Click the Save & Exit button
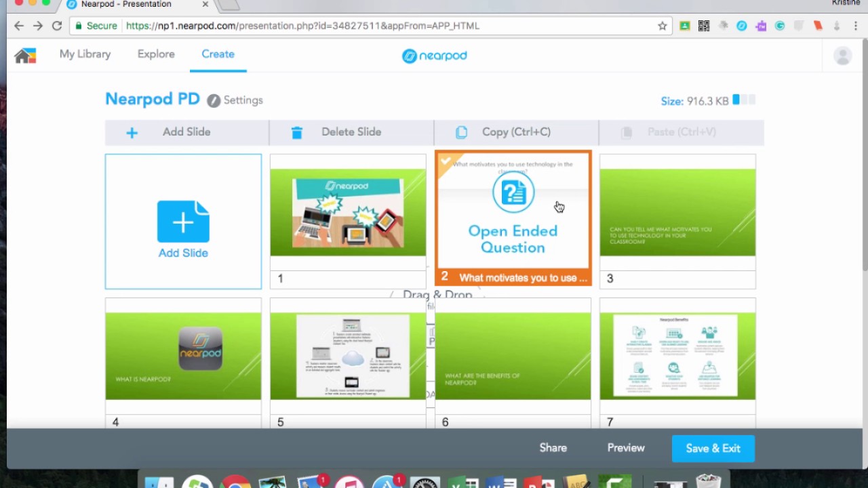 pyautogui.click(x=713, y=449)
